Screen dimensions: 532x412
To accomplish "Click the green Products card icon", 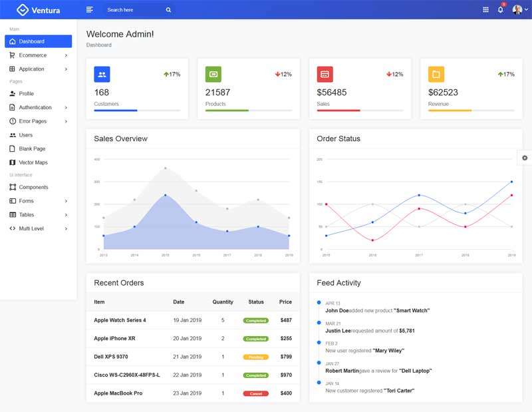I will coord(213,74).
